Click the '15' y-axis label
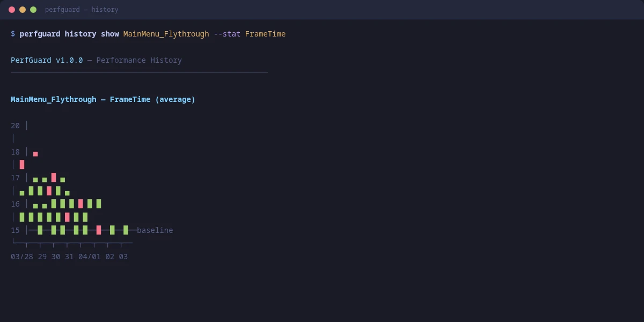 [x=15, y=230]
